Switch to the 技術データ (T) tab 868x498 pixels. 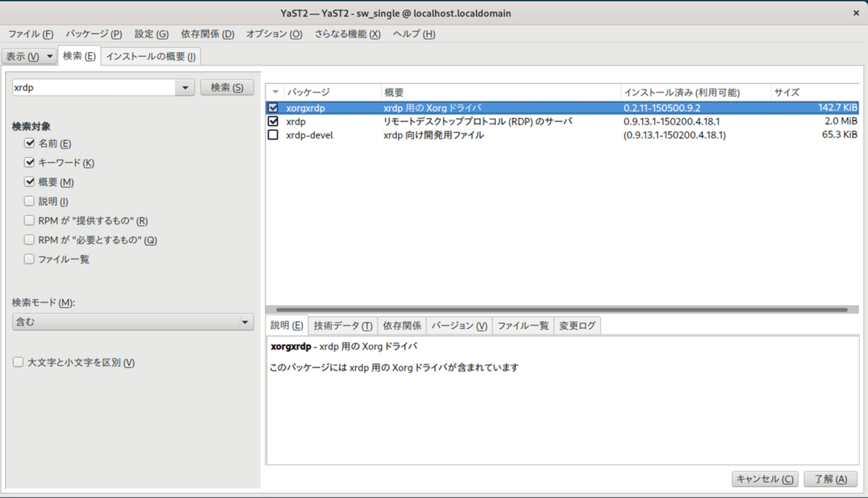point(344,326)
